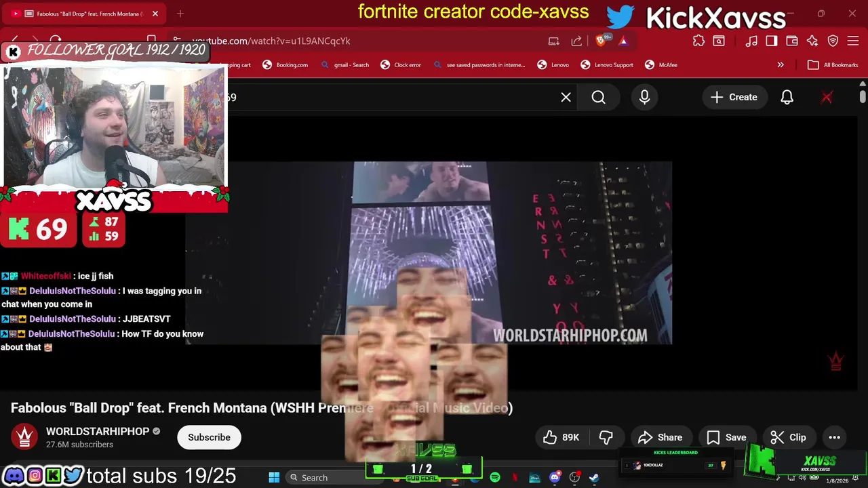Save the video to a playlist
The image size is (868, 488).
pos(726,437)
